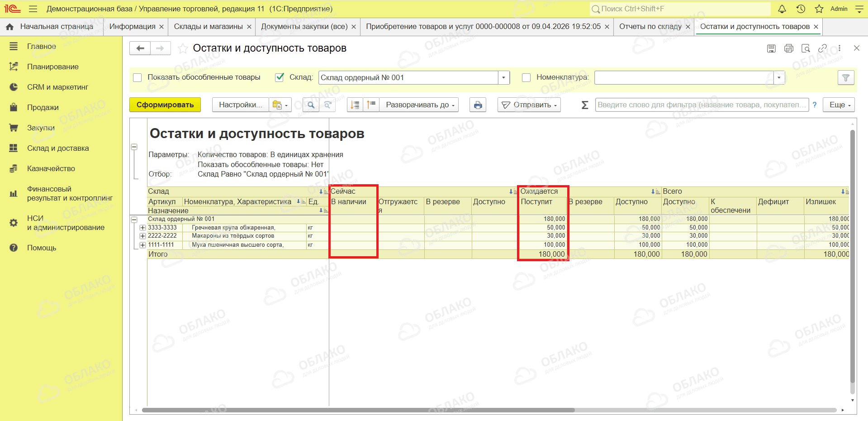Enable Показать обособленные товары checkbox
Screen dimensions: 868x421
tap(138, 78)
